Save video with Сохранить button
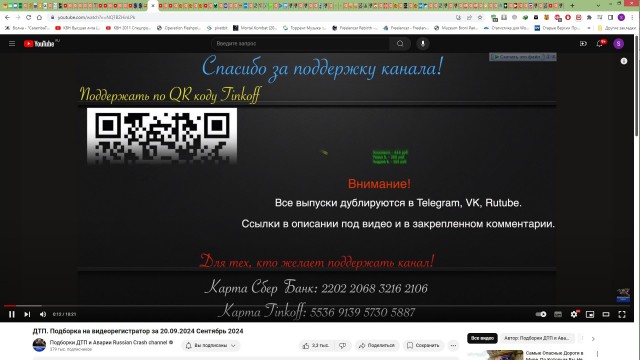The width and height of the screenshot is (640, 360). tap(423, 346)
